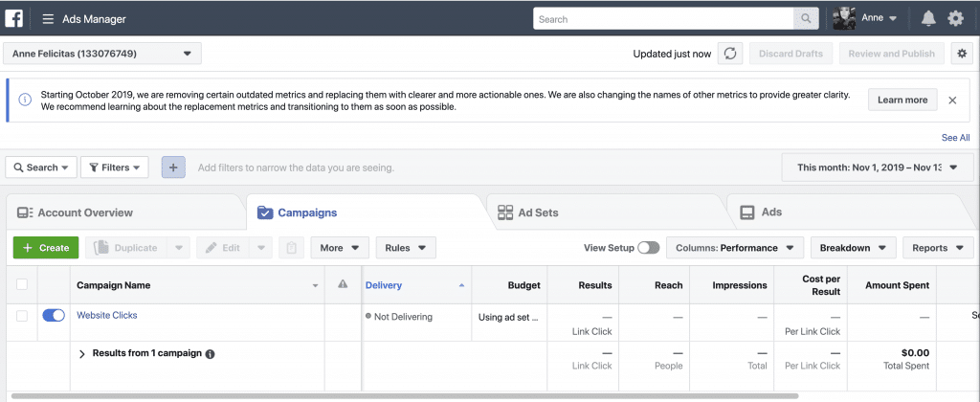Viewport: 980px width, 402px height.
Task: Open the Reports dropdown
Action: pyautogui.click(x=938, y=248)
